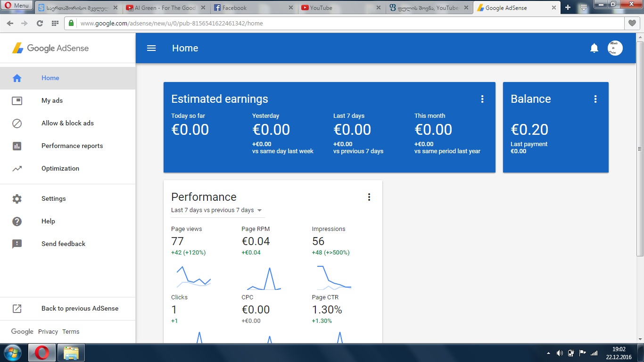Open Performance reports in sidebar
This screenshot has height=362, width=644.
click(72, 146)
